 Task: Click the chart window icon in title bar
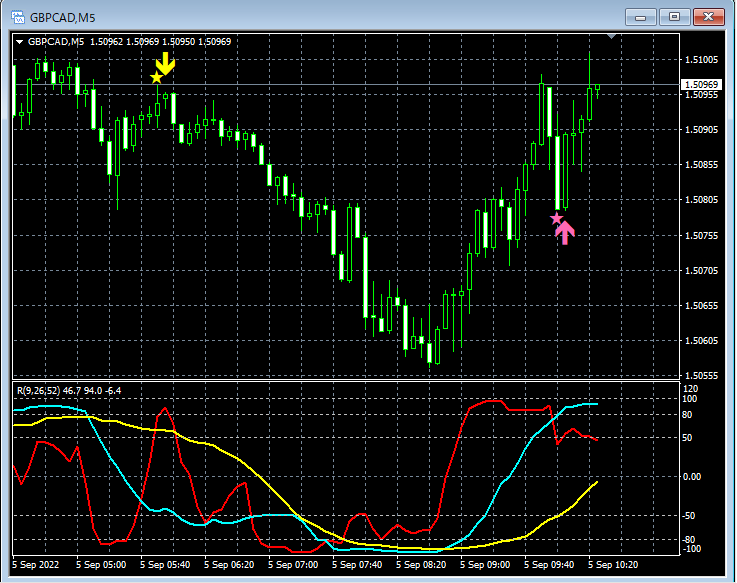pos(18,17)
